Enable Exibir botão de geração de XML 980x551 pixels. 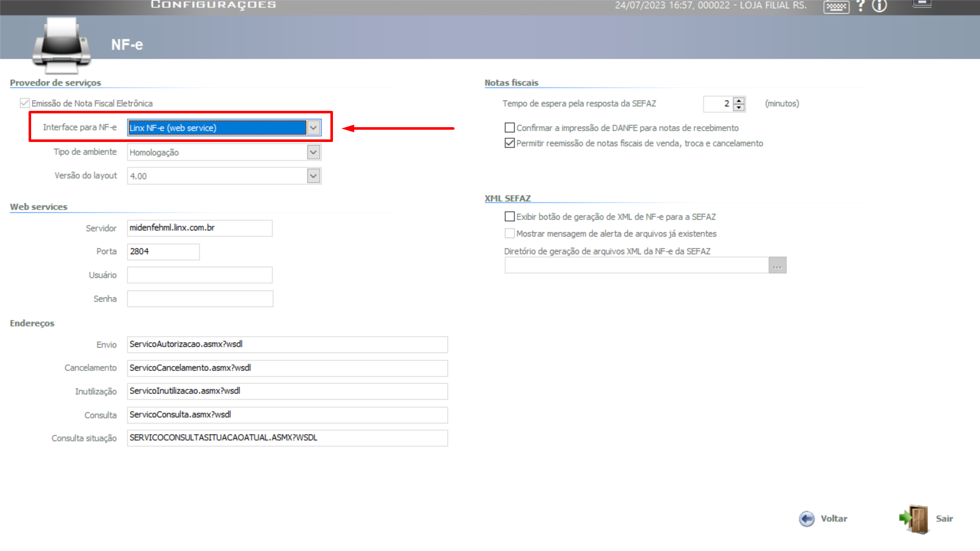[510, 217]
